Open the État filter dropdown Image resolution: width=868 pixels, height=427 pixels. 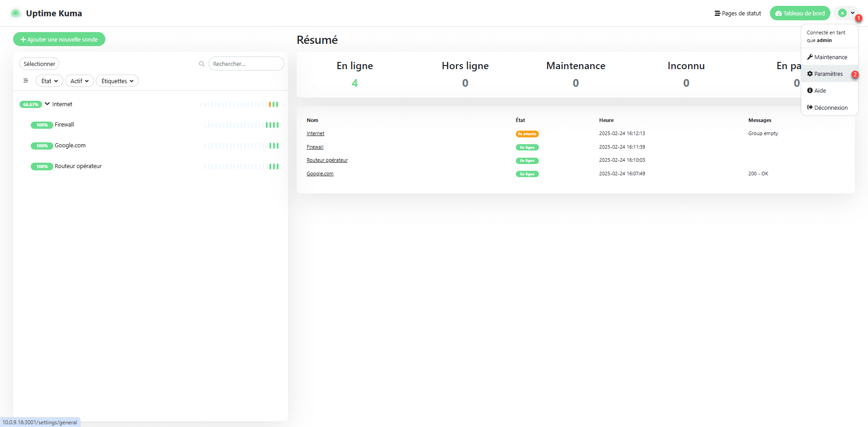[x=49, y=81]
